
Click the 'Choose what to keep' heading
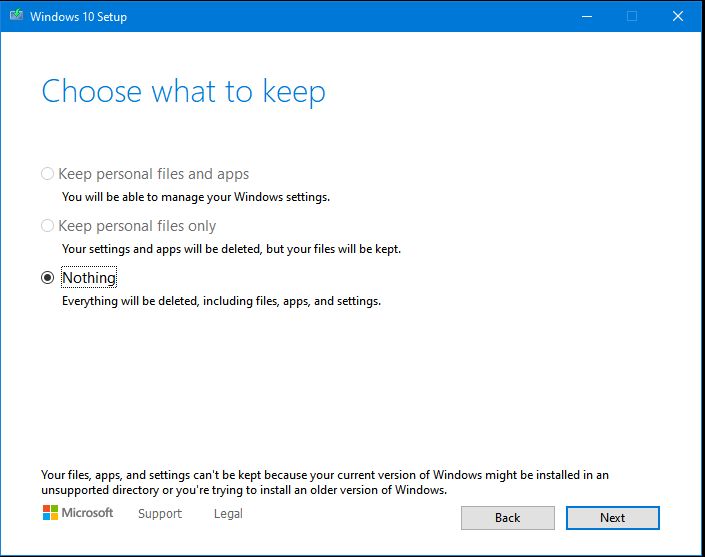click(183, 92)
